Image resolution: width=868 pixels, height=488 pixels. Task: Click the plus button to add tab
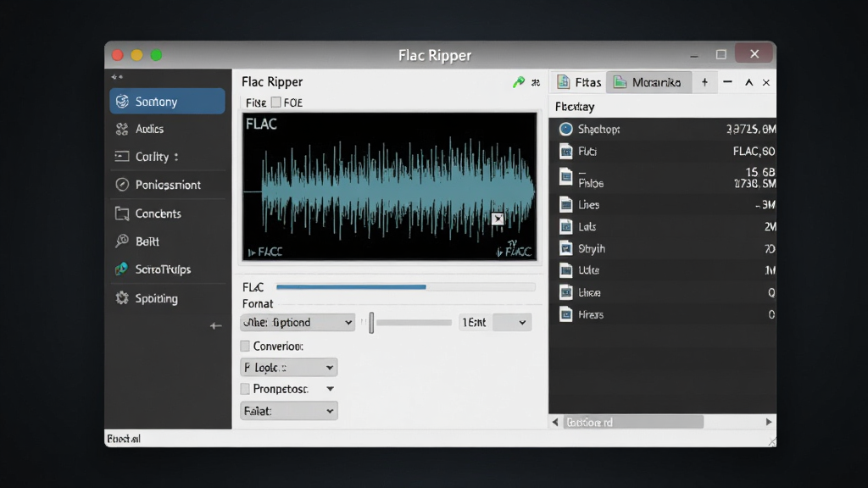tap(704, 82)
